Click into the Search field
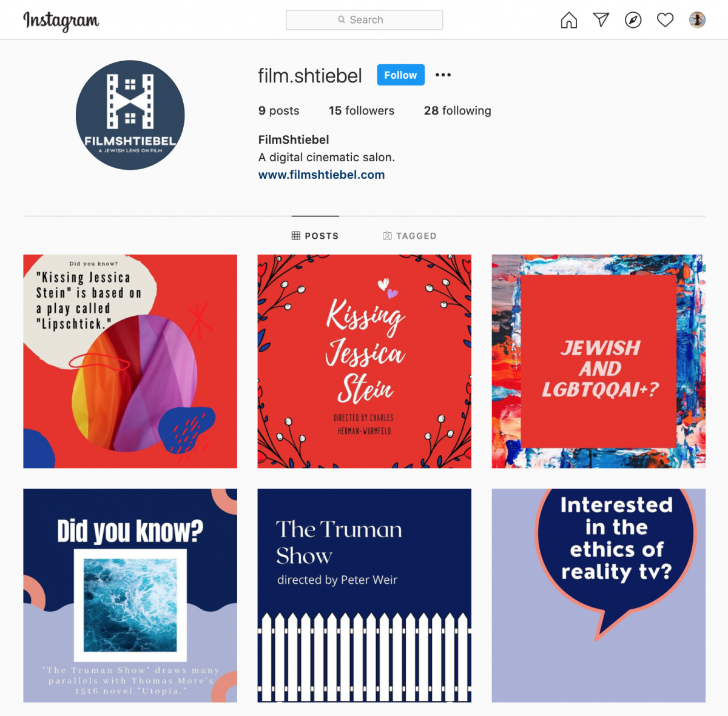The image size is (728, 716). (364, 20)
